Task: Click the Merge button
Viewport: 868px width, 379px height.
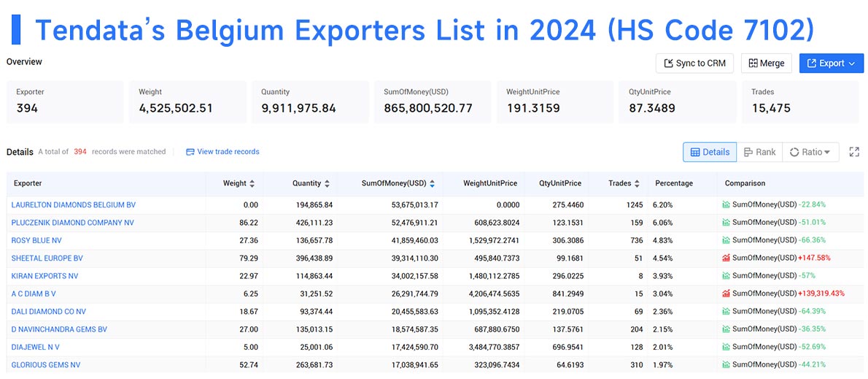Action: (766, 63)
